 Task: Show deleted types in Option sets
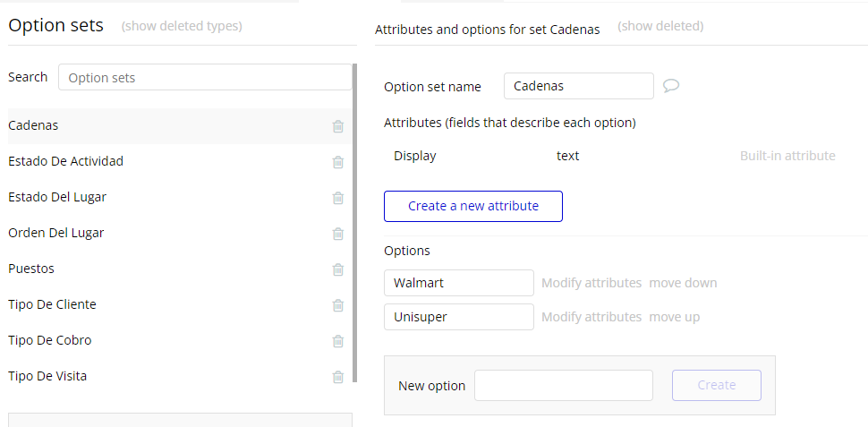(182, 26)
